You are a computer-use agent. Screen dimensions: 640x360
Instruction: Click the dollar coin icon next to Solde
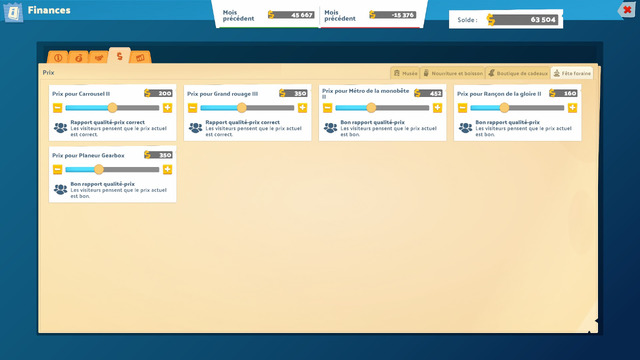tap(491, 20)
